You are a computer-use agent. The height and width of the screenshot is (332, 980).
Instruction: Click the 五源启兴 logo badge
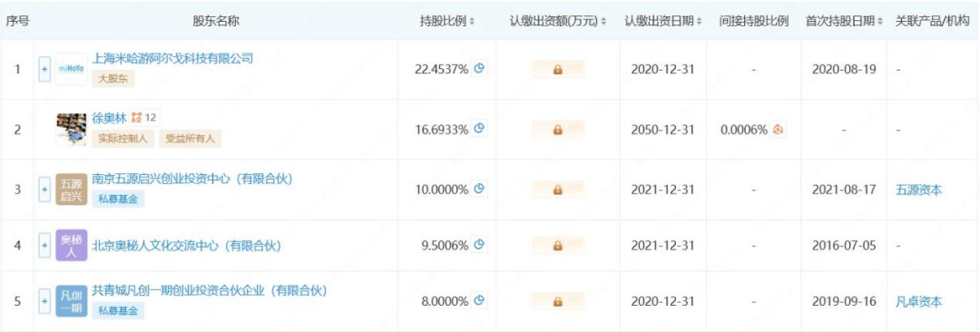pos(71,190)
